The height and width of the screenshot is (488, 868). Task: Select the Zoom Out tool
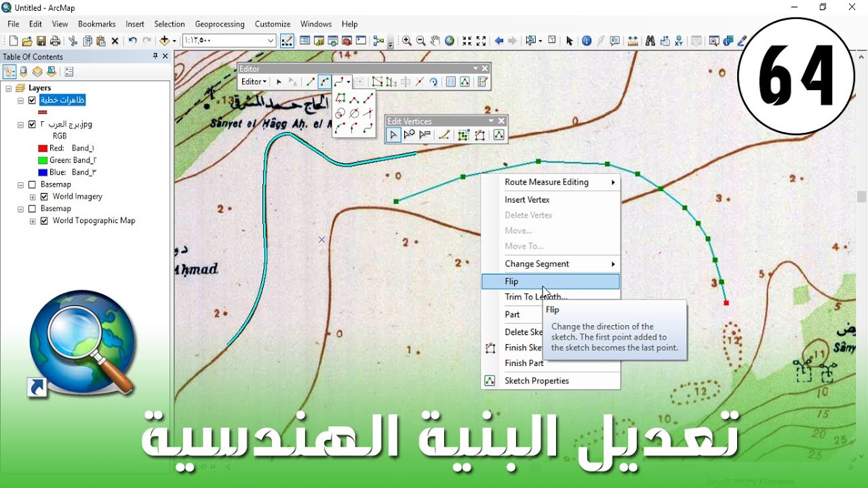[420, 41]
